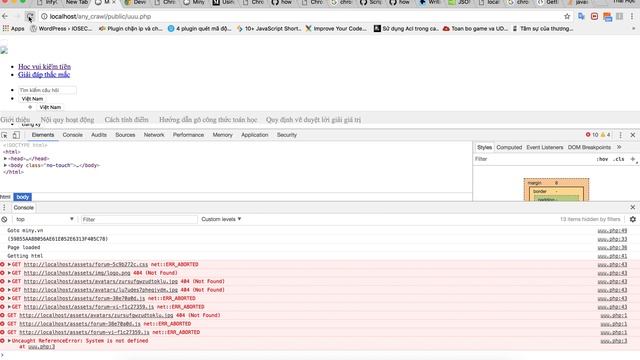Image resolution: width=640 pixels, height=360 pixels.
Task: Add new style rule plus icon
Action: (633, 159)
